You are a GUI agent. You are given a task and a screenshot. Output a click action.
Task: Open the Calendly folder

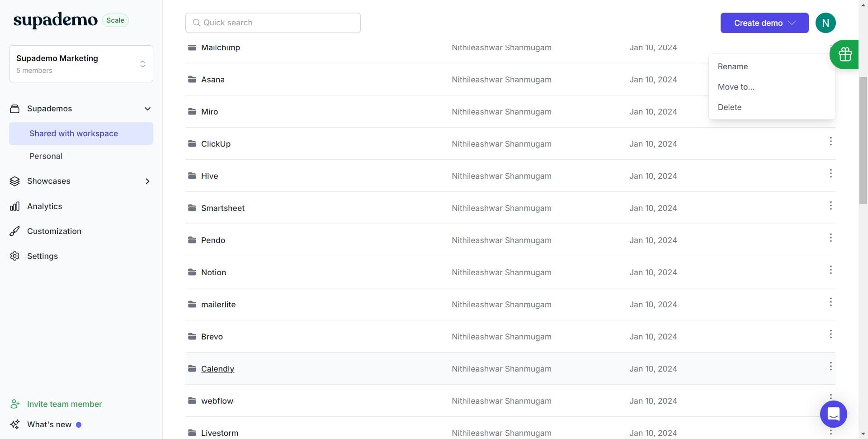217,369
